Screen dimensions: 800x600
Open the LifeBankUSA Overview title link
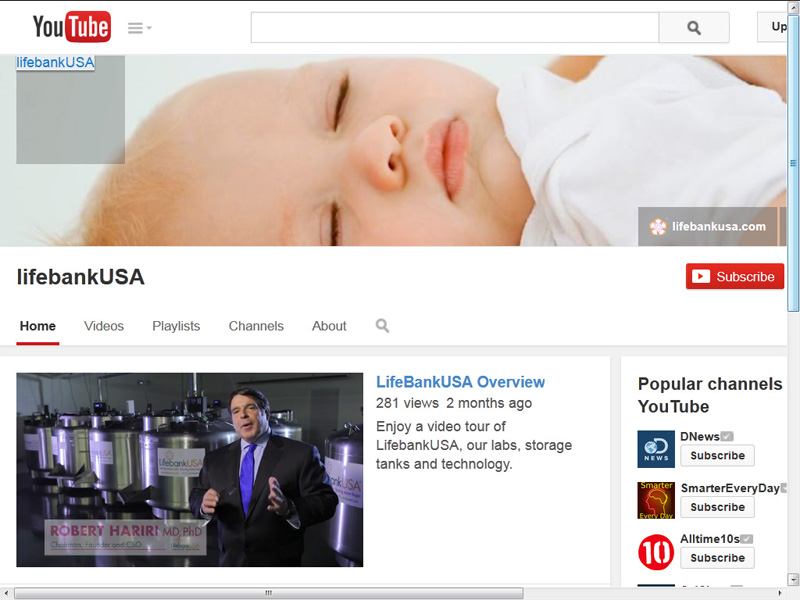click(460, 382)
